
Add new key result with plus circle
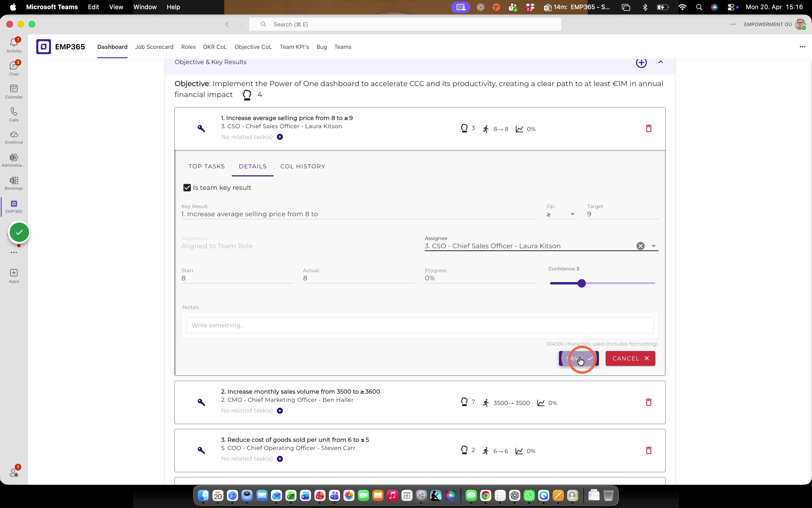pos(641,62)
